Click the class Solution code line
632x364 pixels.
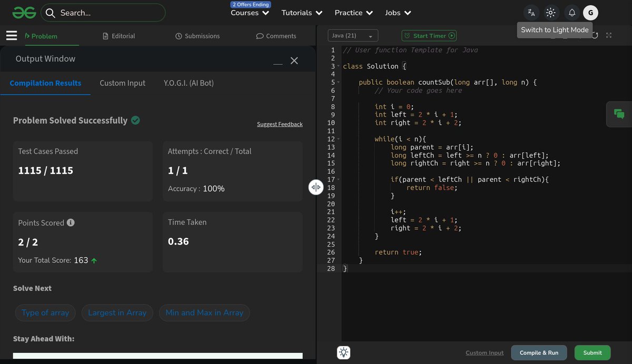374,66
